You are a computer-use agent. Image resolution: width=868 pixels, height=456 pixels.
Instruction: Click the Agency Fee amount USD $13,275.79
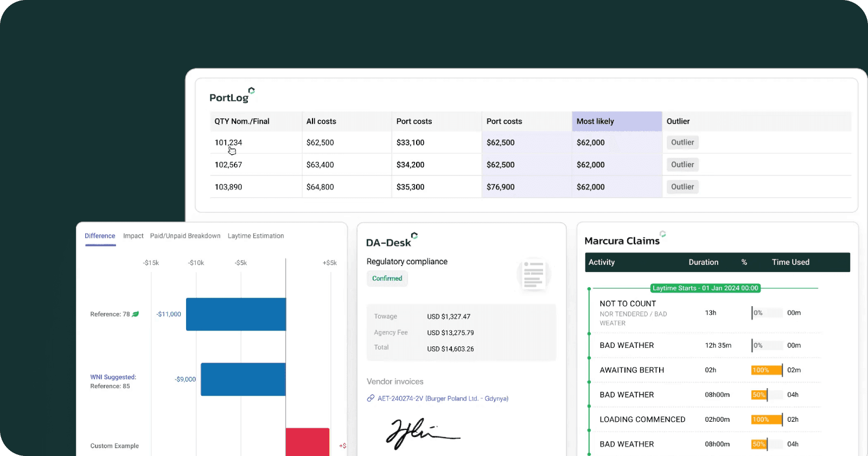click(450, 333)
